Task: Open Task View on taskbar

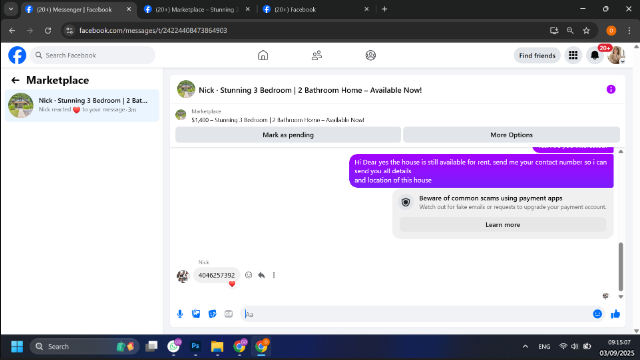Action: tap(151, 347)
